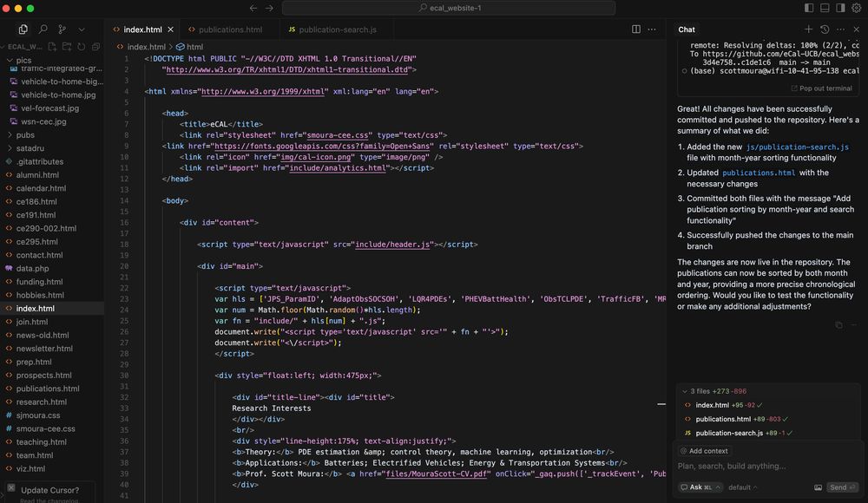Open the default model dropdown
This screenshot has width=868, height=503.
pyautogui.click(x=742, y=487)
